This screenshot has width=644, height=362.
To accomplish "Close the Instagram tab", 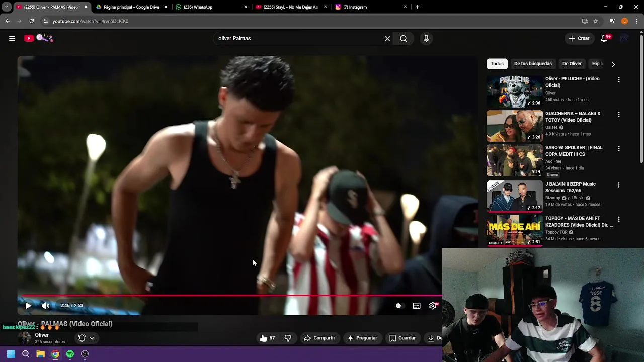I will point(405,7).
